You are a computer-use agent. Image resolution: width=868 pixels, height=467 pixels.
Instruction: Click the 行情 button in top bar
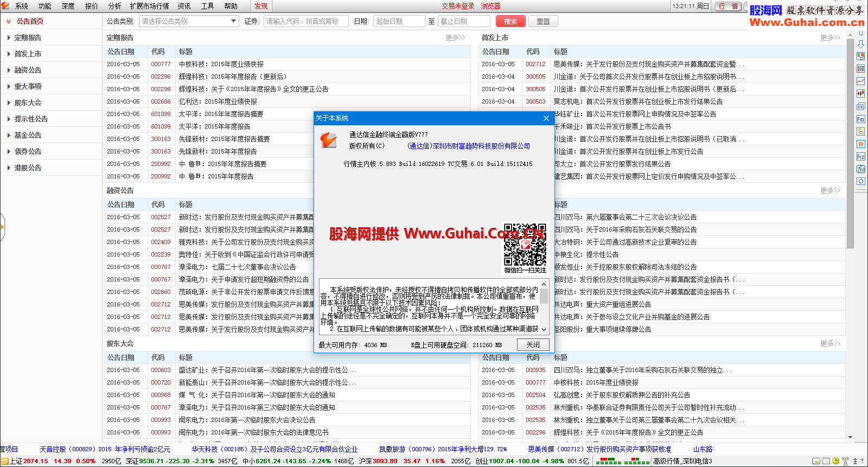(x=729, y=6)
